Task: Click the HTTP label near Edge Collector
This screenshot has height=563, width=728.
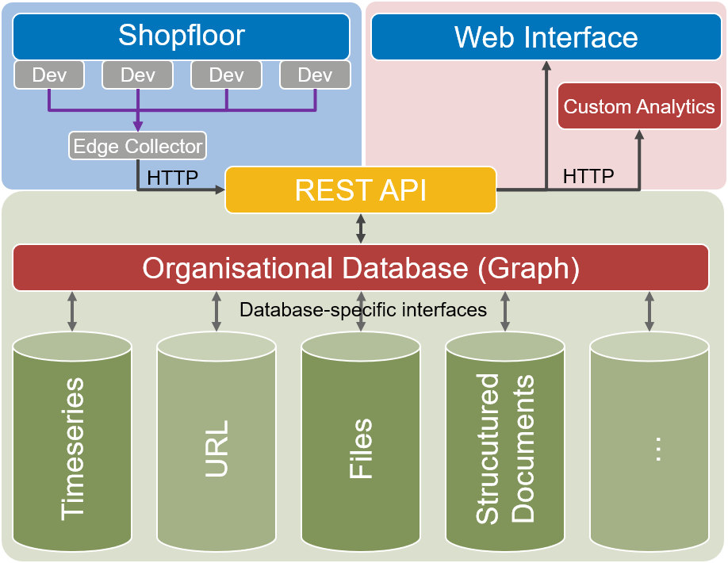Action: click(173, 177)
